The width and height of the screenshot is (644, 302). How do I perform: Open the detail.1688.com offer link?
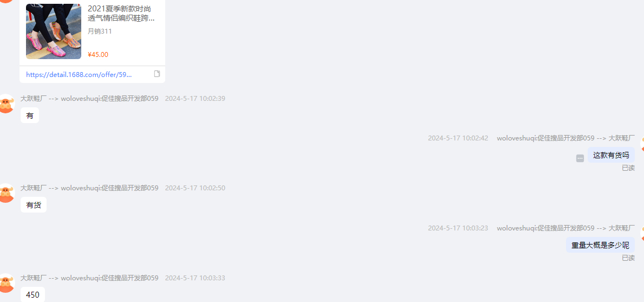[79, 74]
